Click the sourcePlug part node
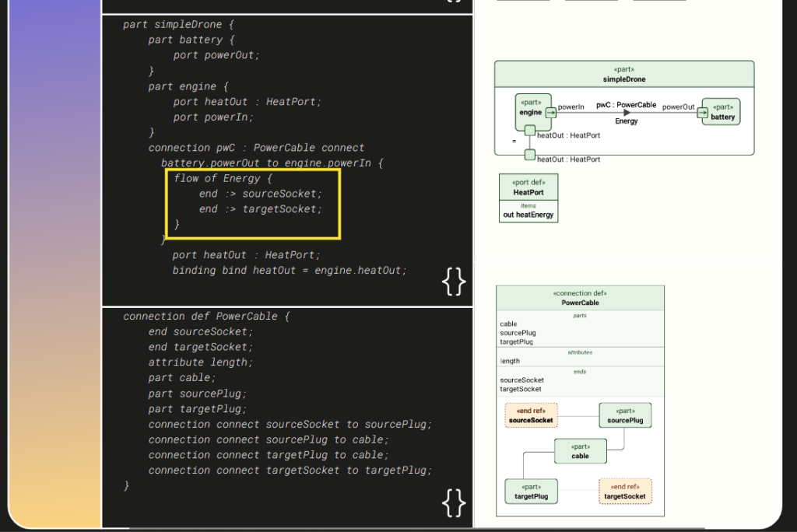The width and height of the screenshot is (797, 532). click(625, 415)
